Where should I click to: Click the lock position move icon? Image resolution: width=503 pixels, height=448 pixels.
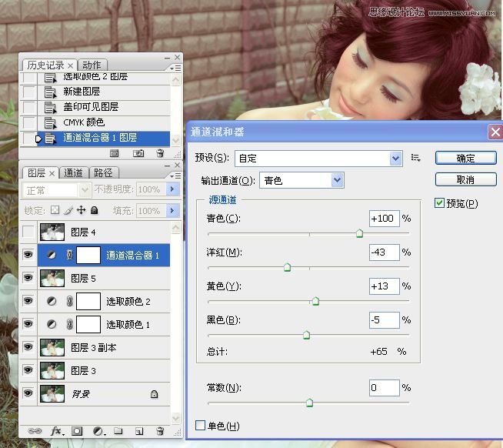81,210
